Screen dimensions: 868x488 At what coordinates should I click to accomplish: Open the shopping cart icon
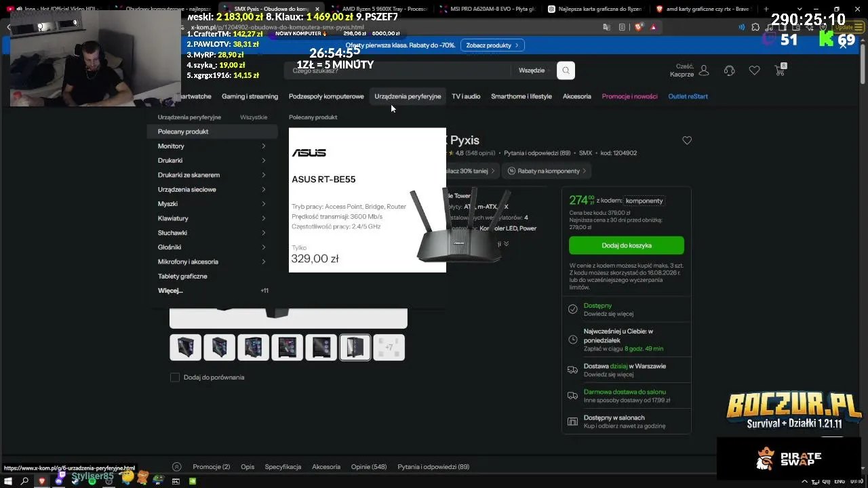780,70
